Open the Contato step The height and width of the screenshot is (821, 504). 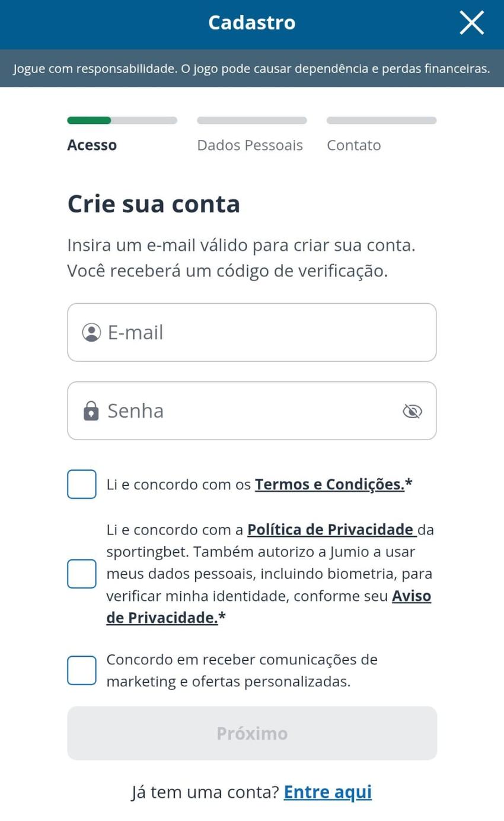tap(353, 144)
